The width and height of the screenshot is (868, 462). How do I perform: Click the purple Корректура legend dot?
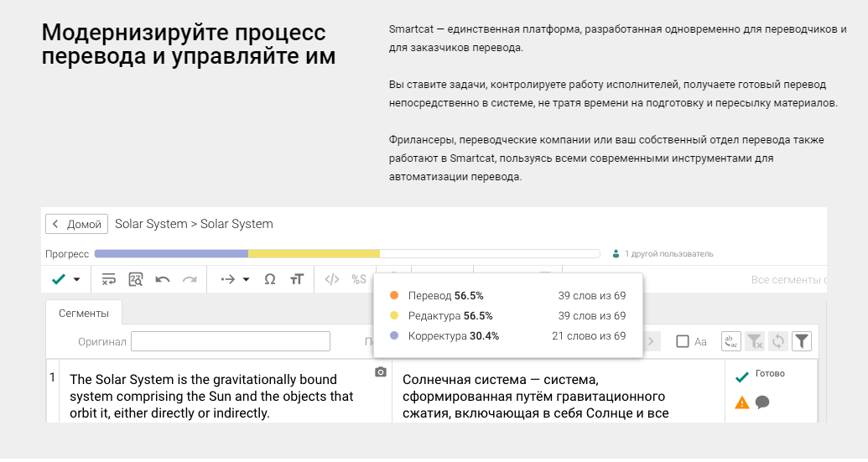[394, 335]
